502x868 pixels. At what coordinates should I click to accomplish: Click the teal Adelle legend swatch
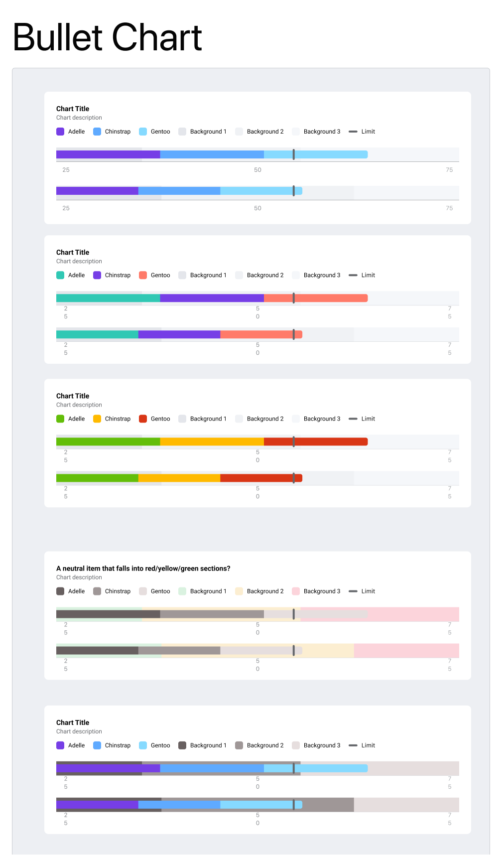click(60, 275)
